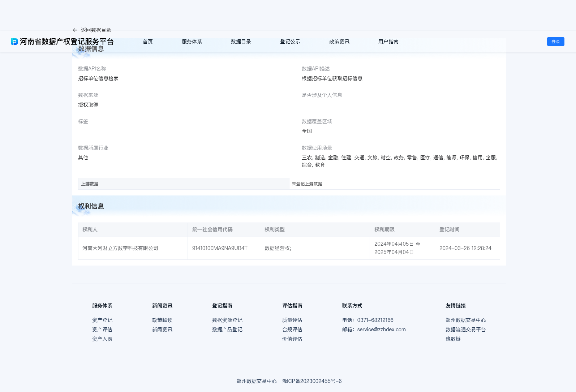Click the 根据招标单位获取招标信息 description

(x=332, y=78)
